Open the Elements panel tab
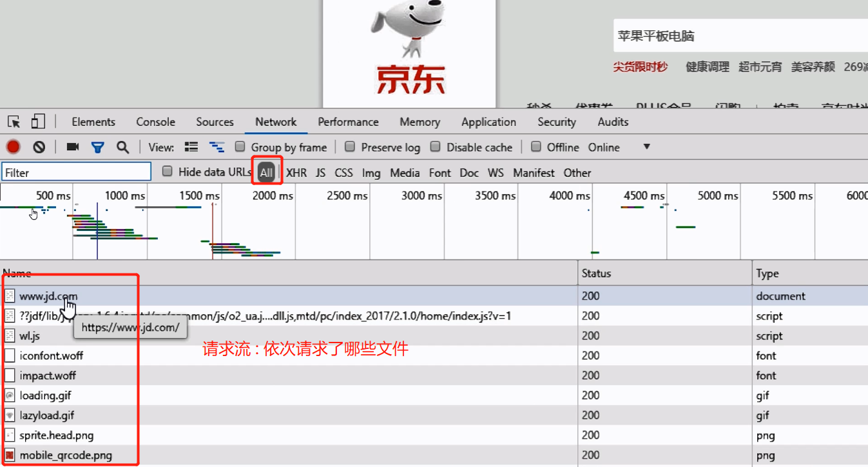868x467 pixels. click(93, 122)
